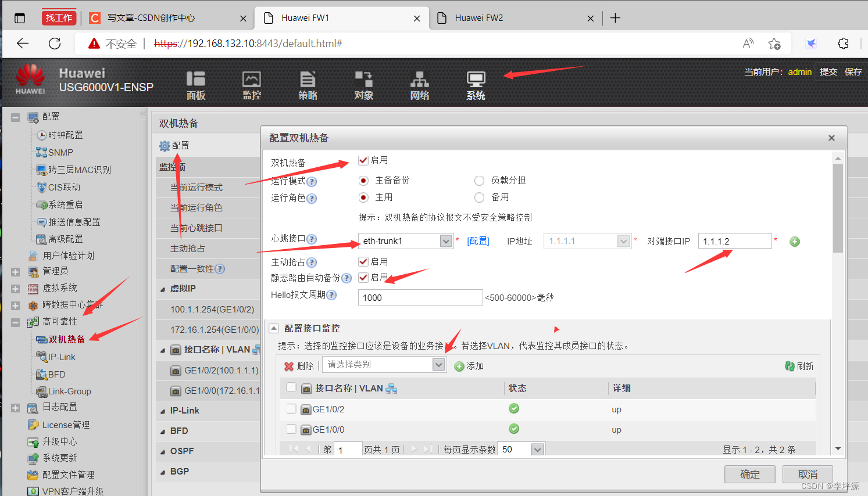The height and width of the screenshot is (496, 868).
Task: Open the 系统 system icon
Action: click(476, 85)
